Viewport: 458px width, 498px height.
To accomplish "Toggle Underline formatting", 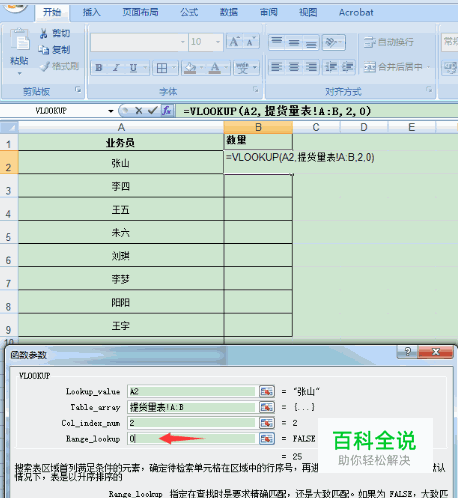I will (133, 68).
